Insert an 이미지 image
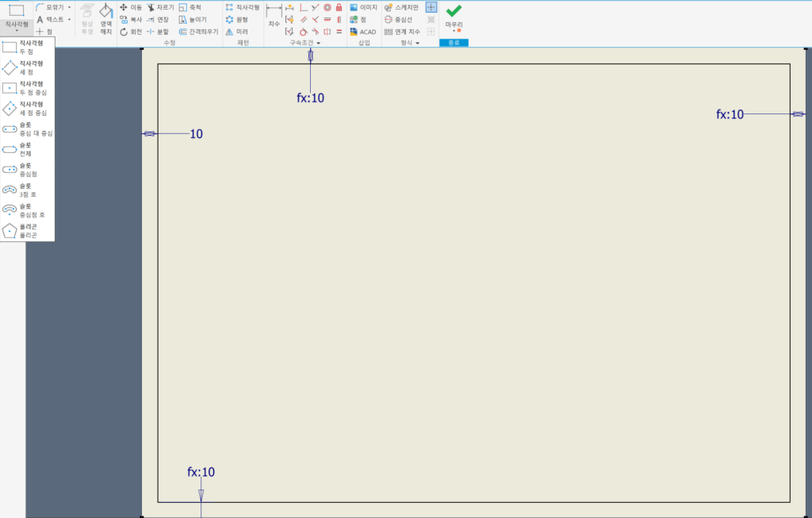The image size is (812, 518). (363, 7)
